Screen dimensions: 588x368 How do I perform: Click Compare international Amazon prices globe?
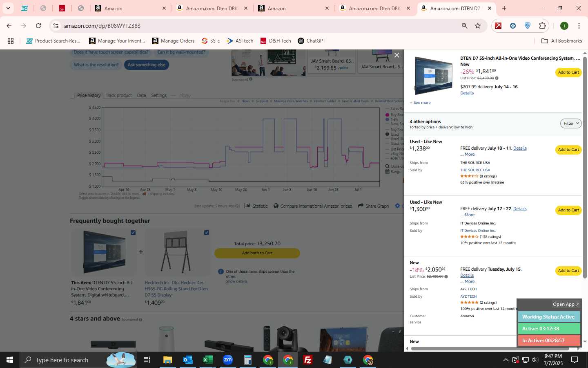pos(276,206)
